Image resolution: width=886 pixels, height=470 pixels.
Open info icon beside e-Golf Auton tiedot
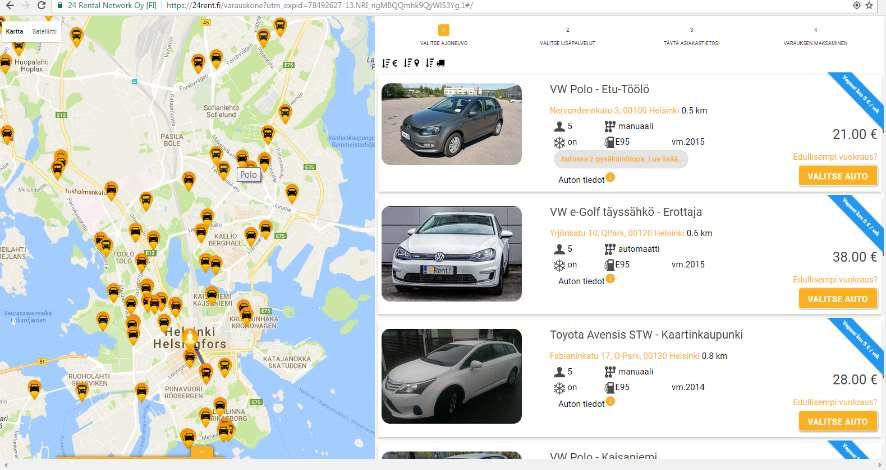610,279
